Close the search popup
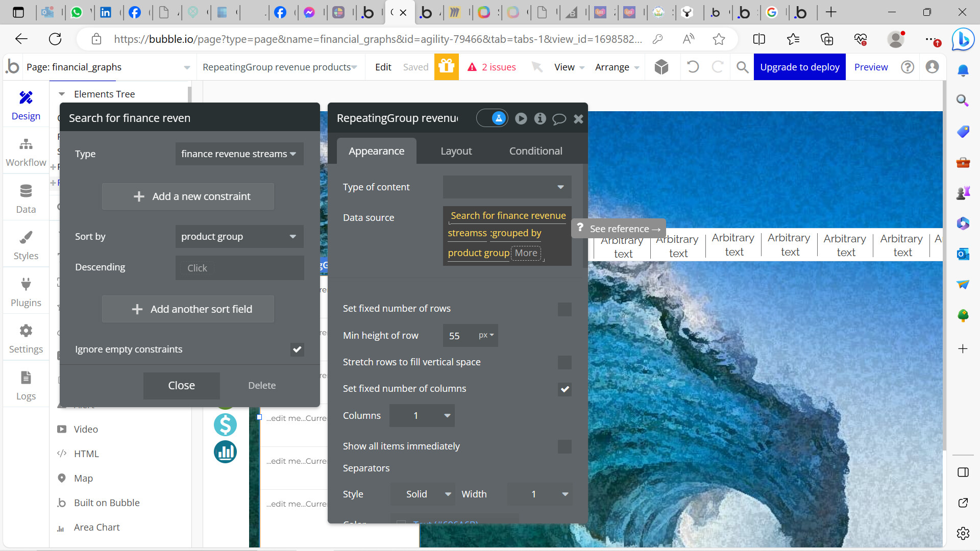Screen dimensions: 980x551 point(181,386)
